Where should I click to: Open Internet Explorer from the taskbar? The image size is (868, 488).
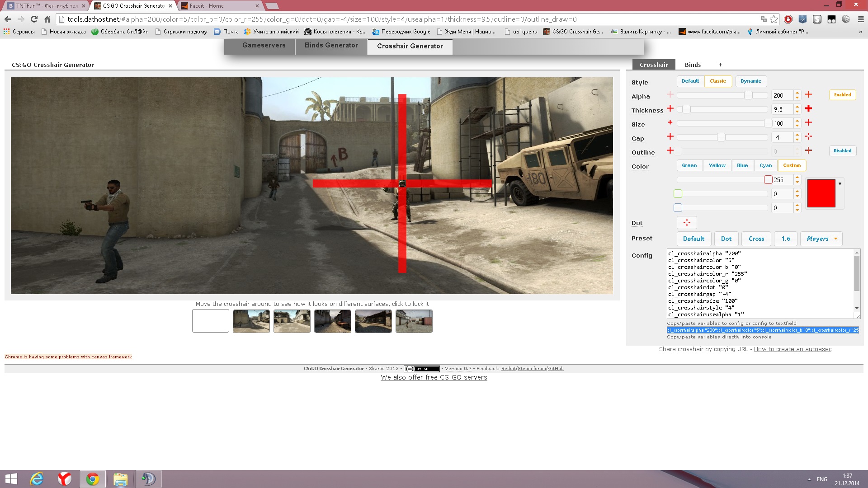coord(37,479)
